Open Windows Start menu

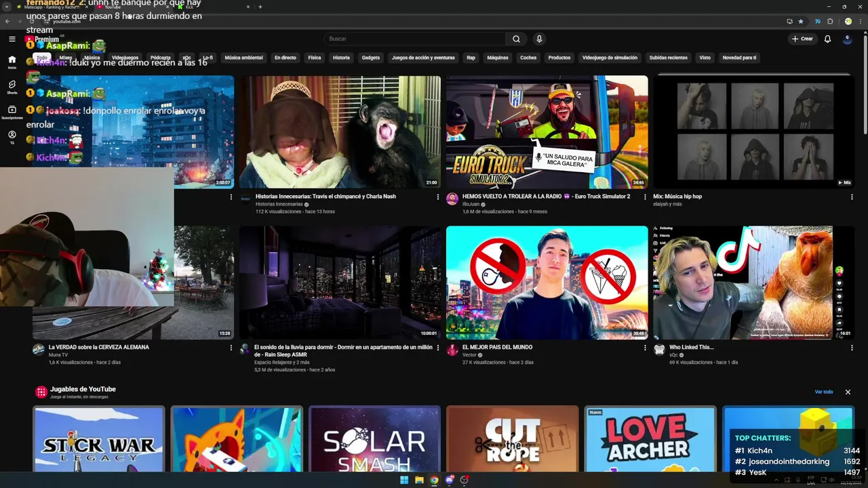click(404, 480)
